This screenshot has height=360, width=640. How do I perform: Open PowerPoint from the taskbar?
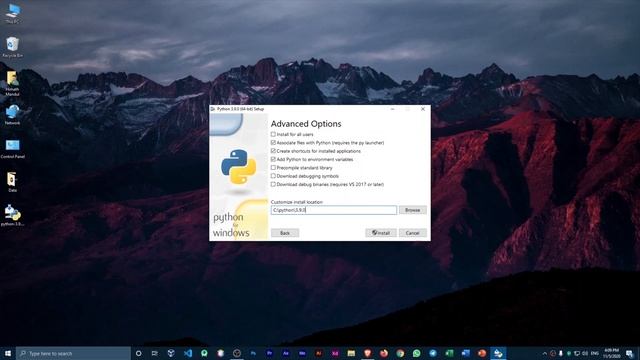[482, 353]
